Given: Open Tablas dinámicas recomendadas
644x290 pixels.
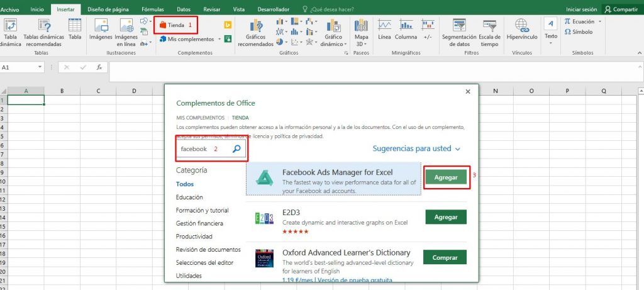Looking at the screenshot, I should point(44,33).
